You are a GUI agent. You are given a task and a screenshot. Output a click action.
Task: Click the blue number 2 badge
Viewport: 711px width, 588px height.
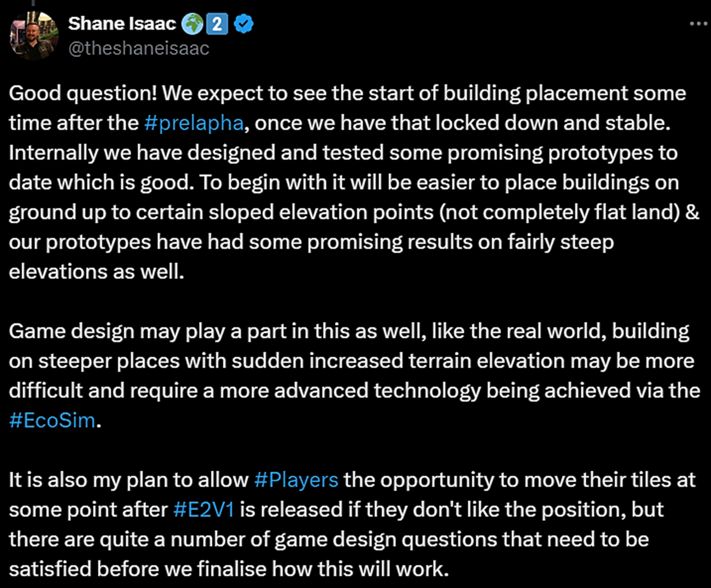point(217,24)
